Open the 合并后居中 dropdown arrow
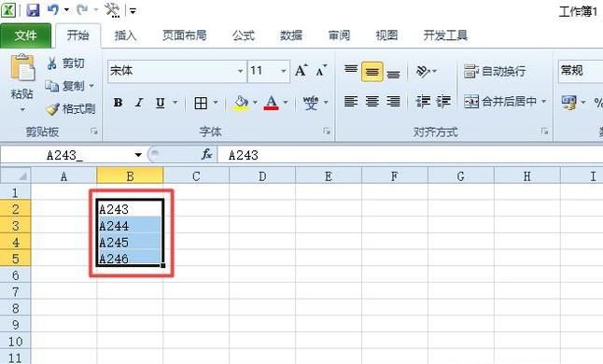 pyautogui.click(x=544, y=102)
